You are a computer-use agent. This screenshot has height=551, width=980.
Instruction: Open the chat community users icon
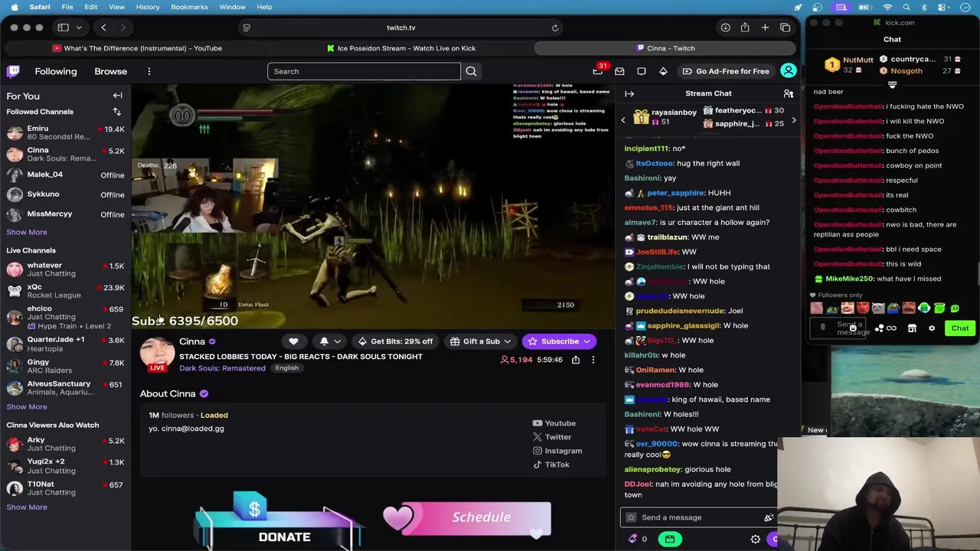pos(789,93)
